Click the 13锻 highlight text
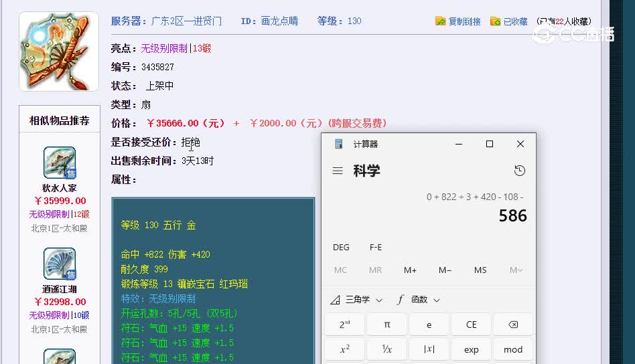 pos(202,49)
